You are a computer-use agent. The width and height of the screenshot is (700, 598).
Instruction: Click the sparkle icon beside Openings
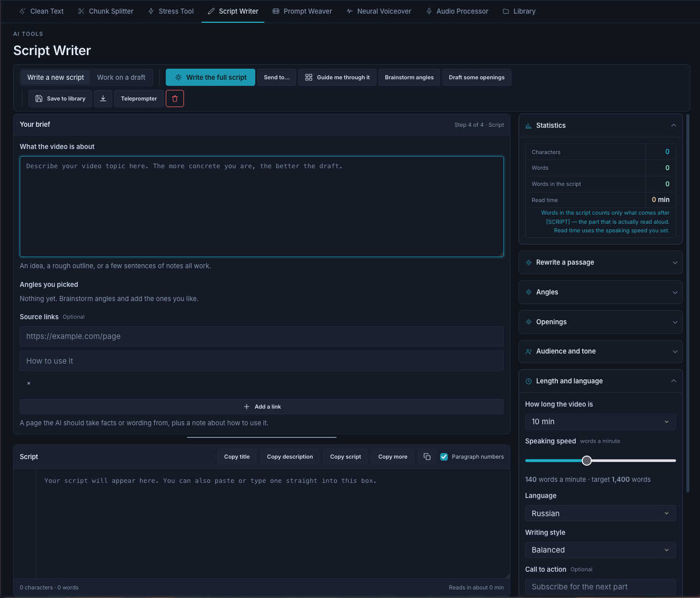point(529,322)
